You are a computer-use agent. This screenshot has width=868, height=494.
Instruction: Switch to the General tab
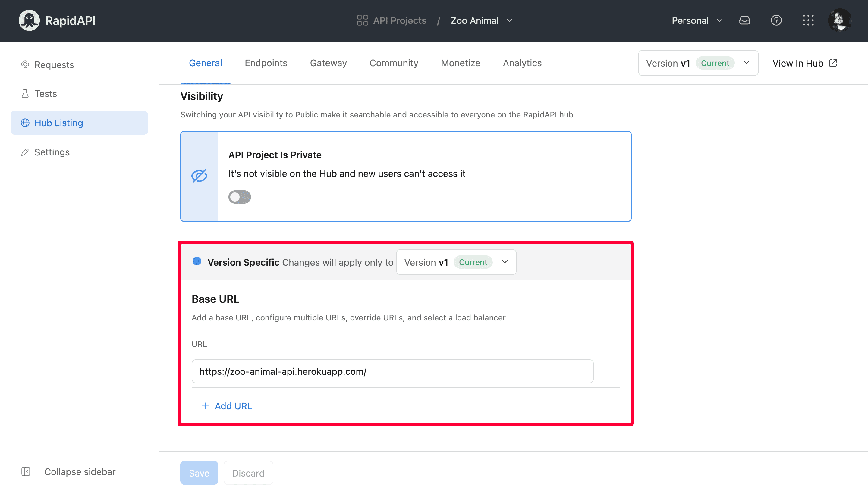click(205, 63)
